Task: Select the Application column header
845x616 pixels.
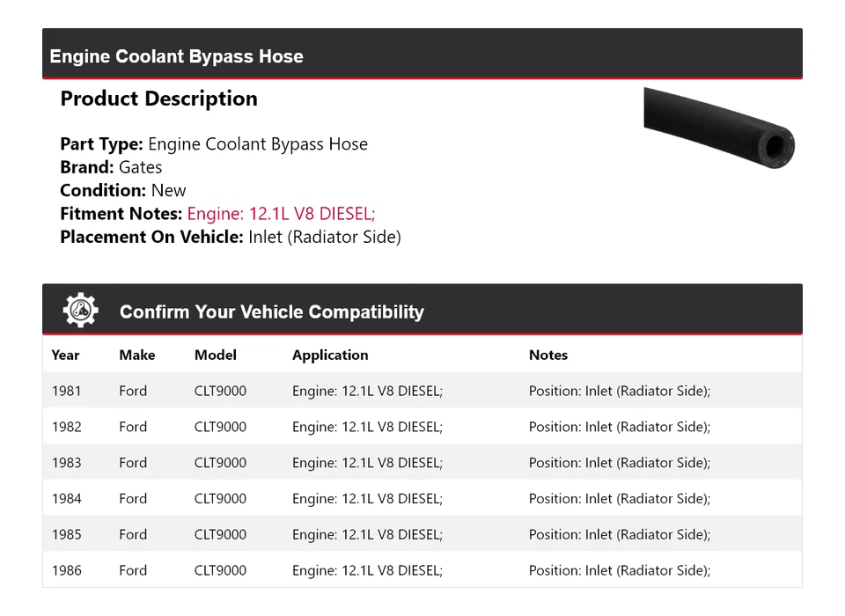Action: coord(330,356)
